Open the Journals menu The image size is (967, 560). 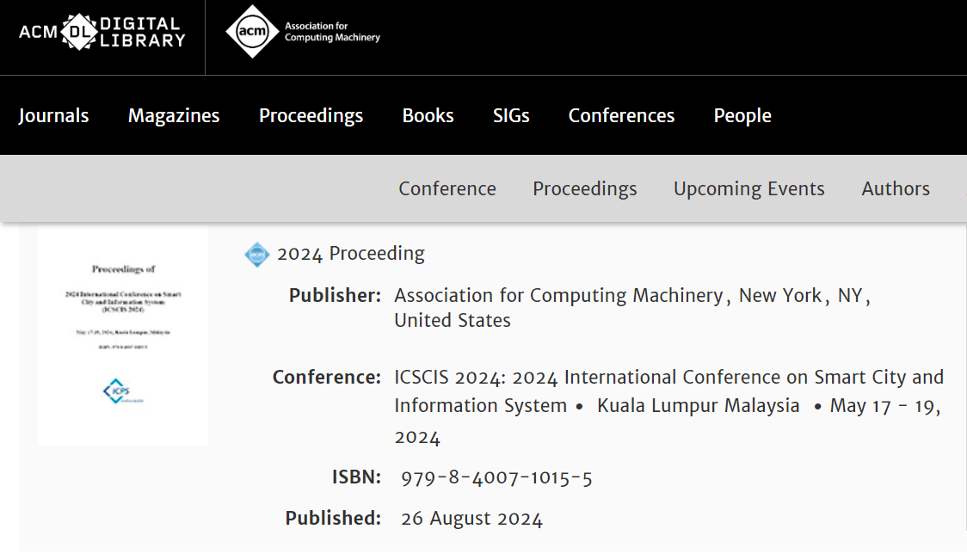click(53, 115)
